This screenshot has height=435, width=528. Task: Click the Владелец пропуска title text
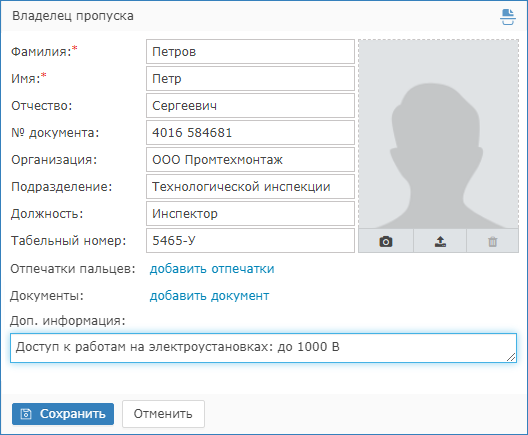tap(73, 16)
